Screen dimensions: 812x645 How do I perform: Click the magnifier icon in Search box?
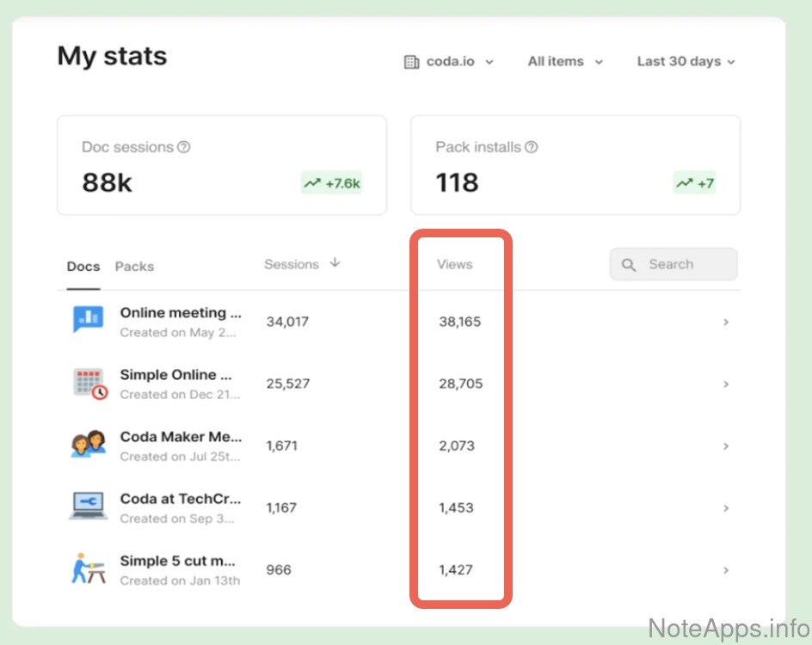pos(629,265)
